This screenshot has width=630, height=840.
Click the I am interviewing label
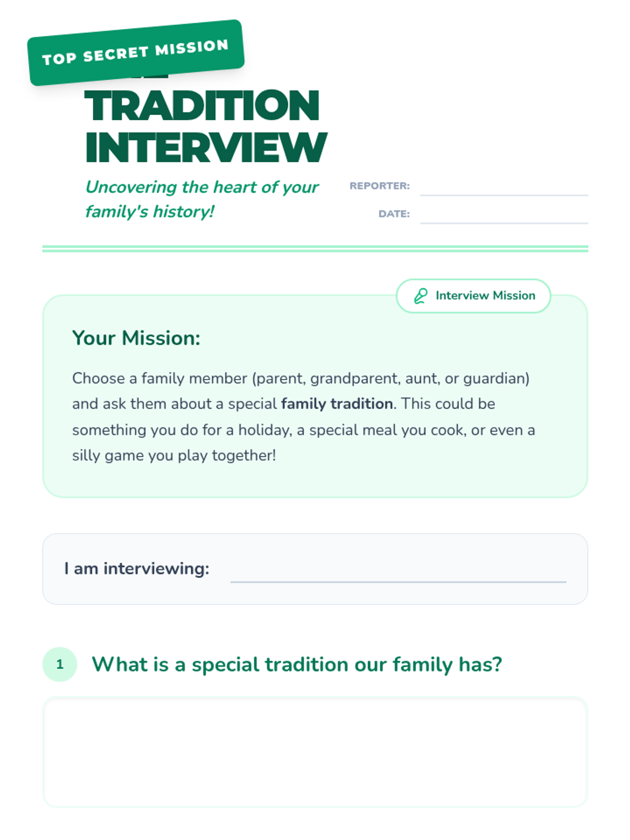pyautogui.click(x=136, y=569)
